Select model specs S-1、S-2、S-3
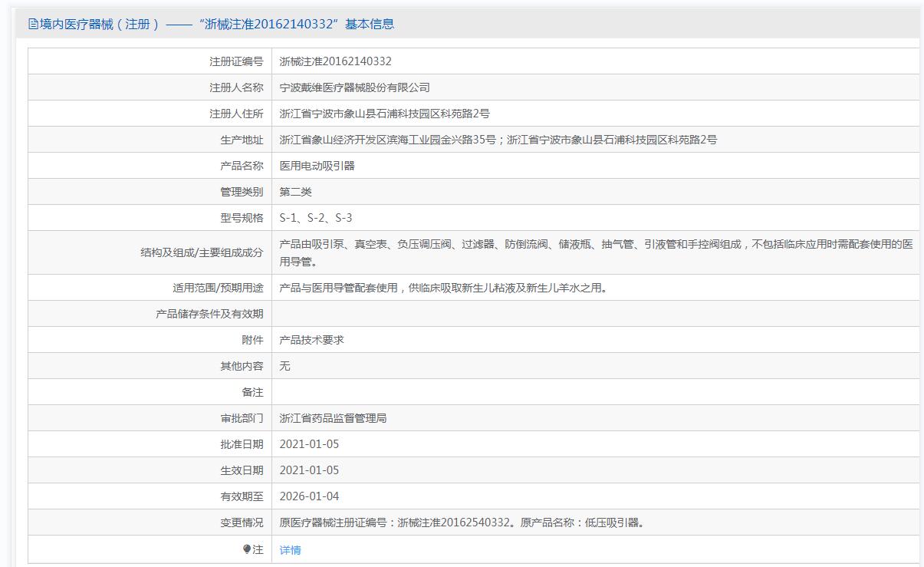This screenshot has width=924, height=567. click(x=316, y=218)
